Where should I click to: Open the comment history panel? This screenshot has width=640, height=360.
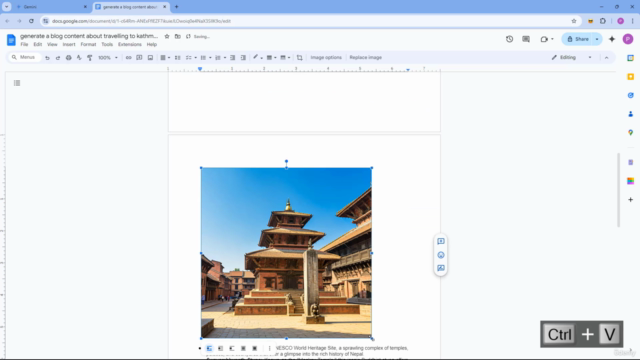(526, 39)
